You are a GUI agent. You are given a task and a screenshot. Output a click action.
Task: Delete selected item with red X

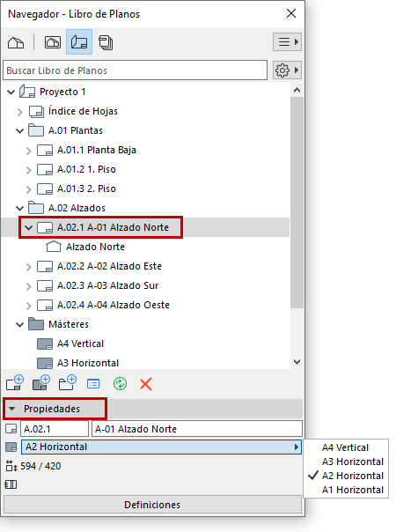pos(146,384)
